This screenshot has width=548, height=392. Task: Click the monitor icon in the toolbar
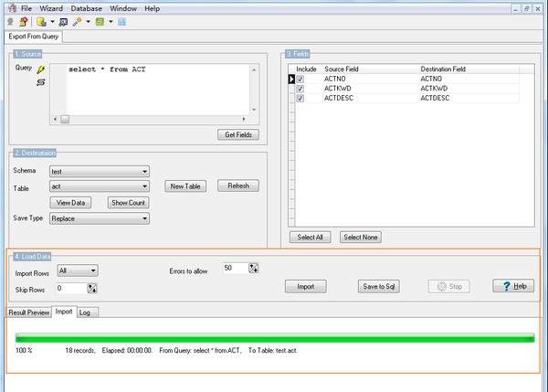click(x=63, y=21)
